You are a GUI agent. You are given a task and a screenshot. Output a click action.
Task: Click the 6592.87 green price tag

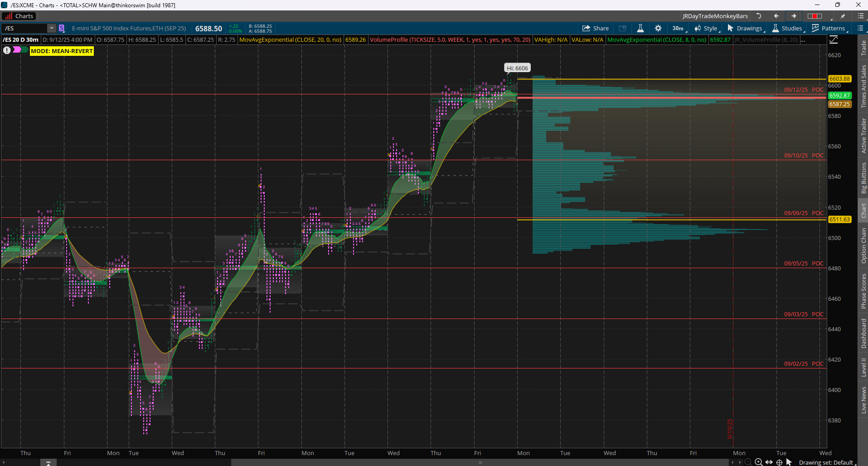[839, 95]
